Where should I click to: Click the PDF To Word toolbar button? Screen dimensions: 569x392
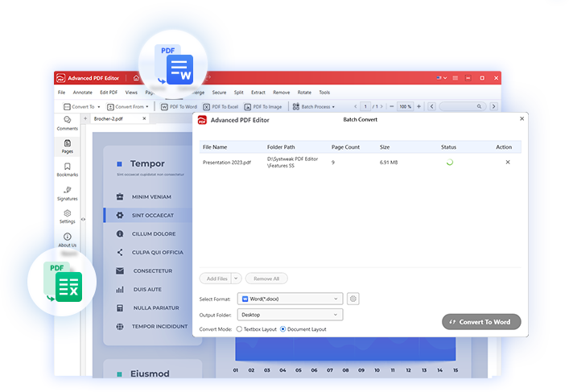179,107
